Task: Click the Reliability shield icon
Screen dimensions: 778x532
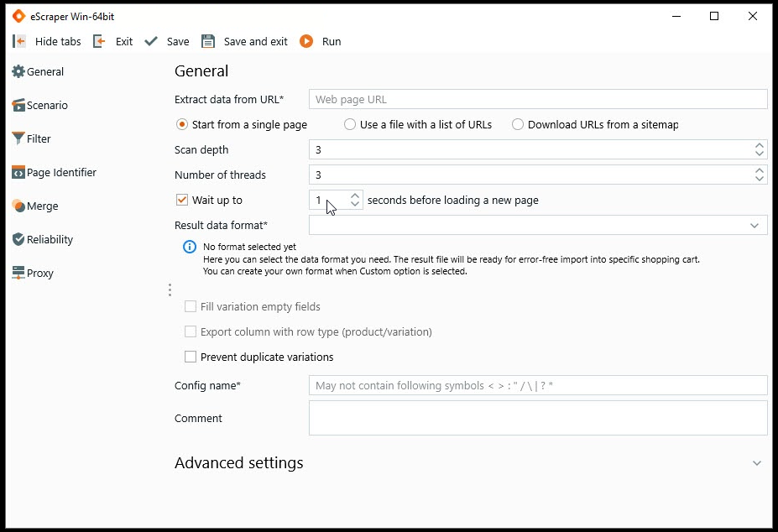Action: coord(18,239)
